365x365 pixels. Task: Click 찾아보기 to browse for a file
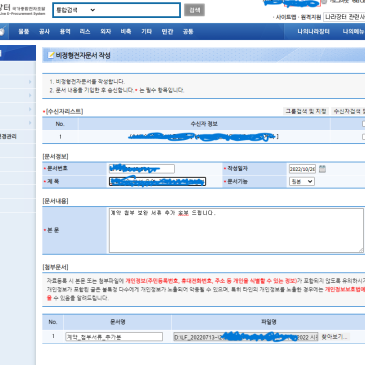click(x=334, y=337)
